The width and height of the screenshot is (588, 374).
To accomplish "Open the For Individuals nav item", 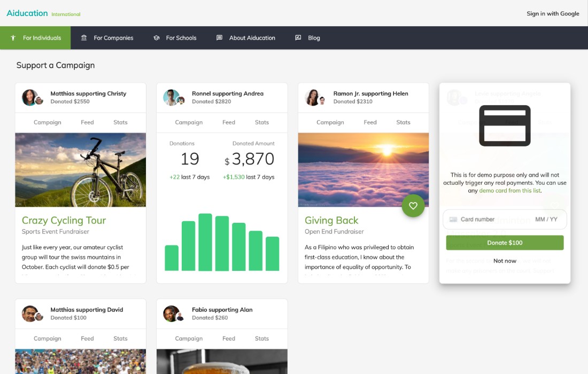I will [x=35, y=38].
